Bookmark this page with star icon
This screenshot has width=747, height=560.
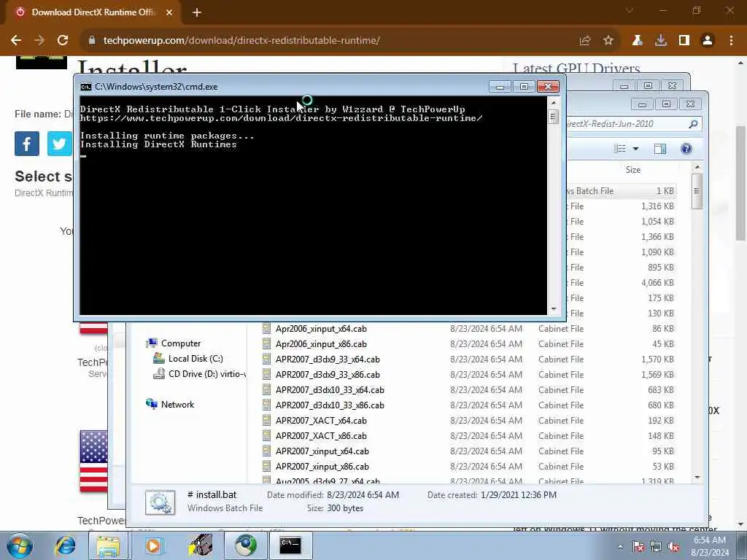(608, 41)
